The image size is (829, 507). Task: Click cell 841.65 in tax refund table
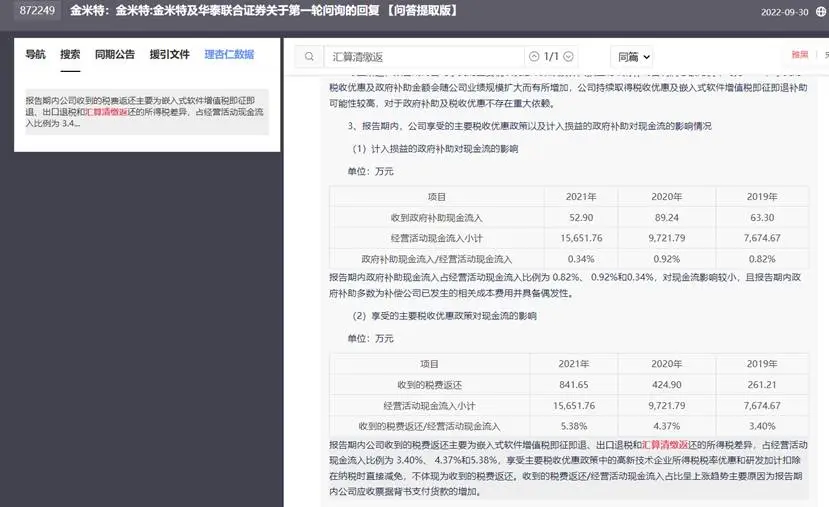point(574,384)
